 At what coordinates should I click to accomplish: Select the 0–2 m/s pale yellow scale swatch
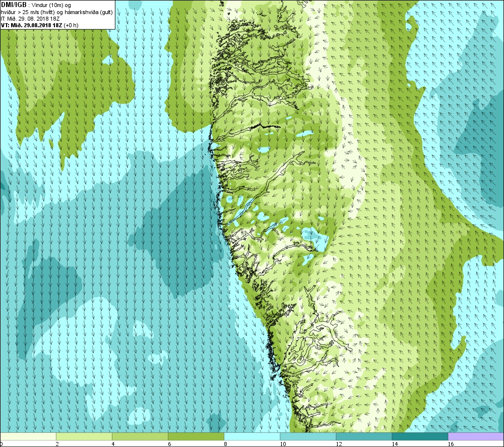coord(28,436)
